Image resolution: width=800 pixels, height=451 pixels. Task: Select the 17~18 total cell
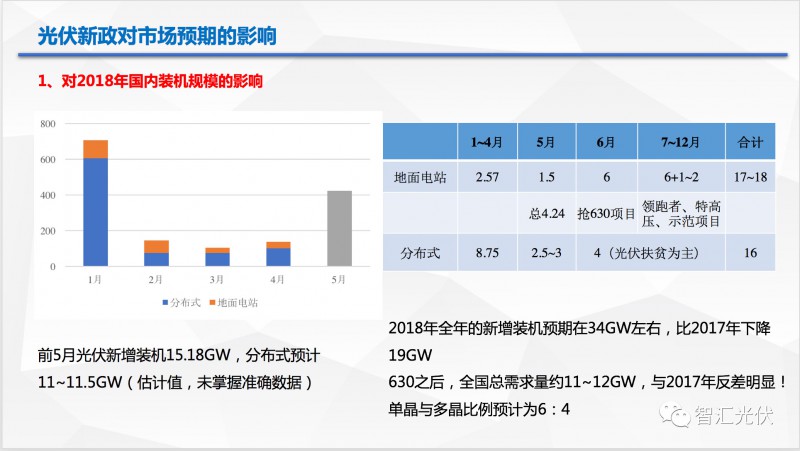749,177
